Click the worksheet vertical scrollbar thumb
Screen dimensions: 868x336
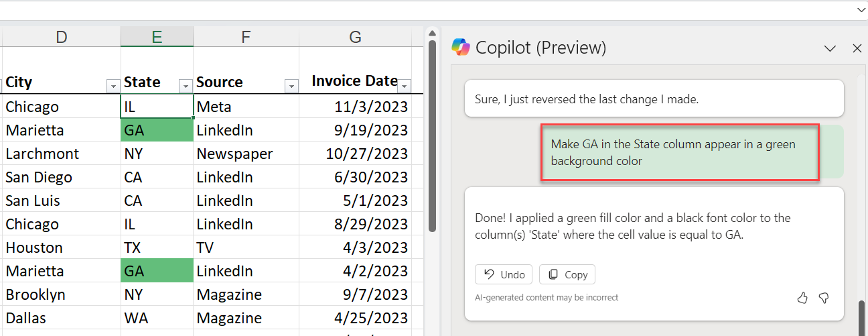point(432,135)
